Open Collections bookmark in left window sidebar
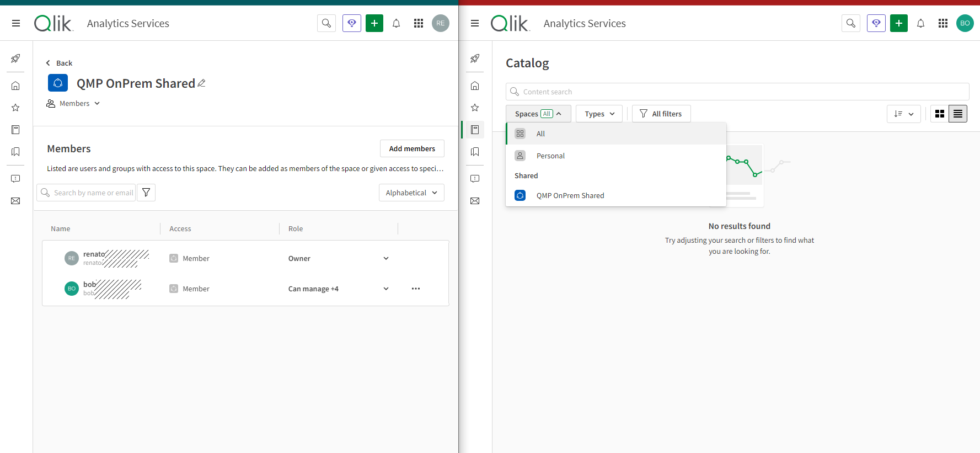Viewport: 980px width, 453px height. [15, 152]
